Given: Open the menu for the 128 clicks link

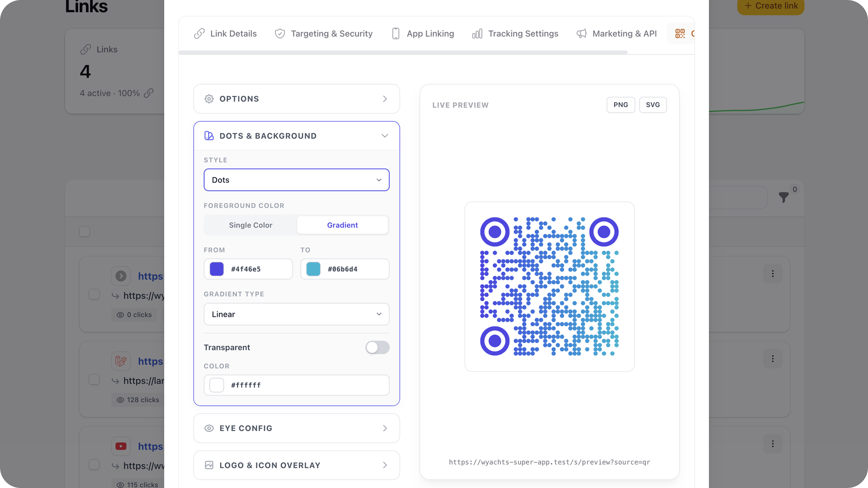Looking at the screenshot, I should coord(773,359).
